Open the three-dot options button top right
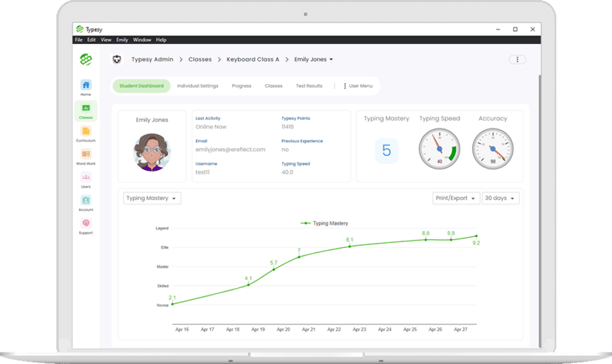Viewport: 612px width, 364px height. [x=517, y=59]
